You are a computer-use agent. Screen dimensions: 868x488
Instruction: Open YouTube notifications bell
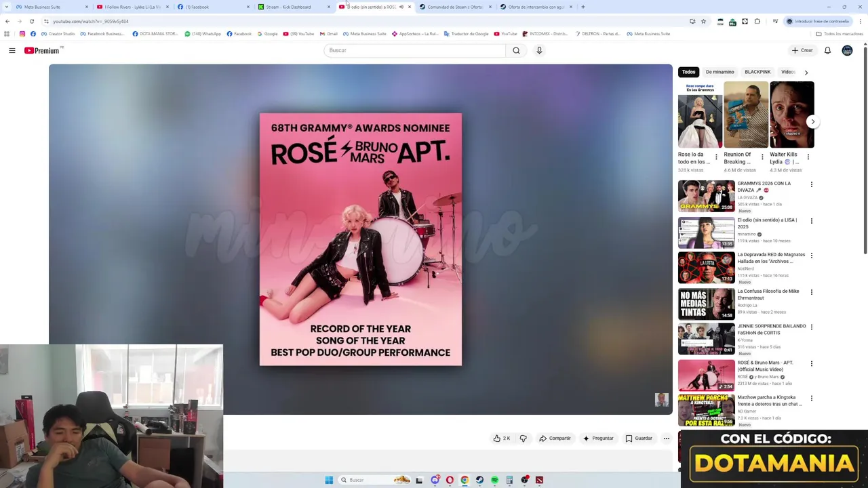tap(827, 50)
